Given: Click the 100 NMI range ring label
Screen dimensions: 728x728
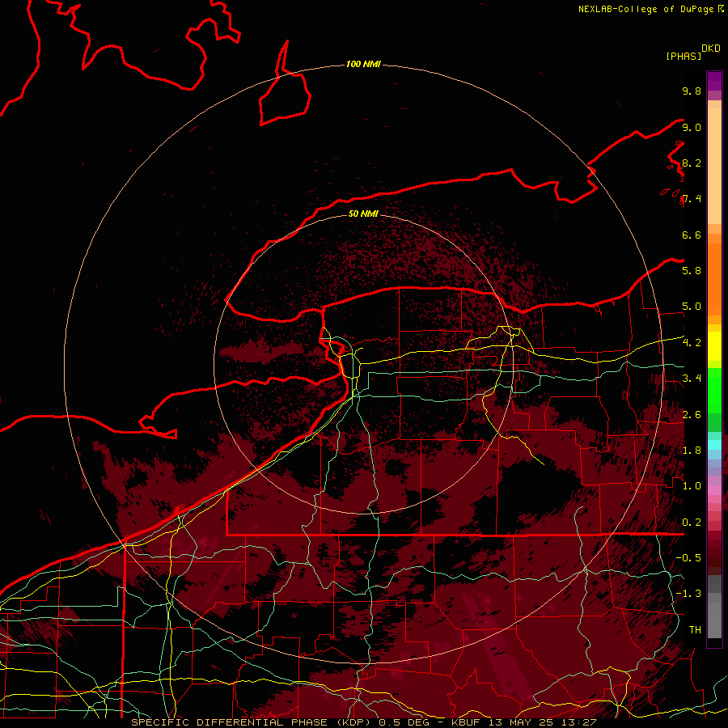Looking at the screenshot, I should (363, 64).
